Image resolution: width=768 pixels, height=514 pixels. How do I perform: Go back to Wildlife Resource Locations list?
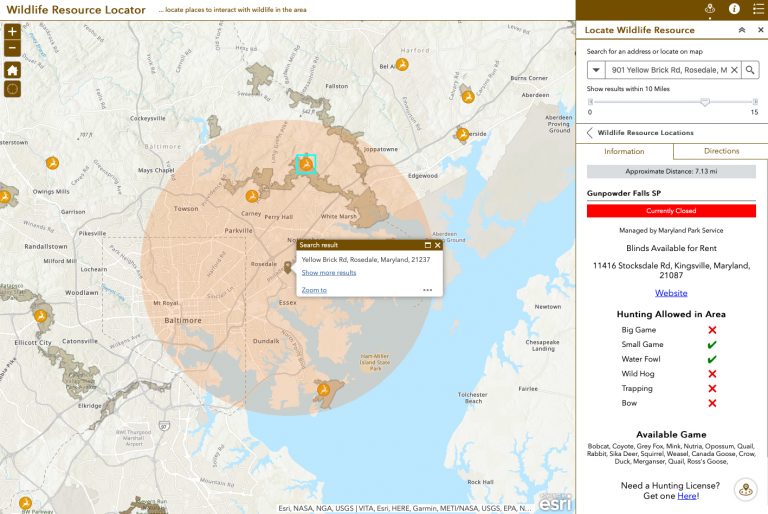pyautogui.click(x=590, y=133)
